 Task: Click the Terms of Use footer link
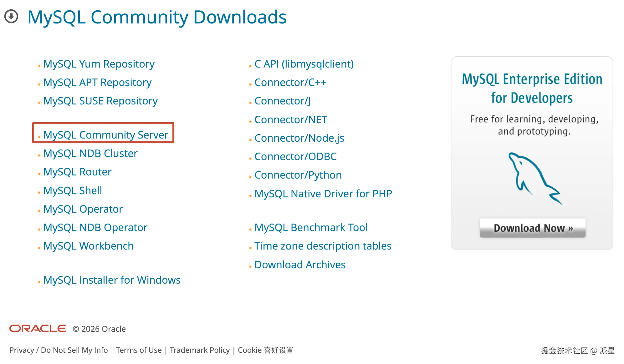(x=139, y=350)
